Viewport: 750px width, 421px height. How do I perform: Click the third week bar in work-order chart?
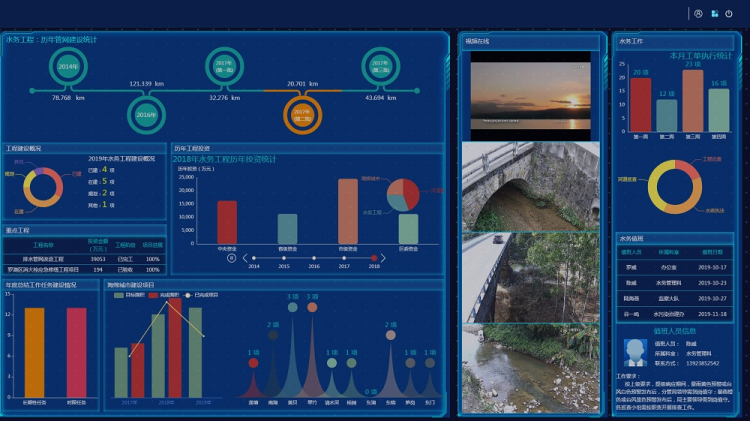point(692,101)
